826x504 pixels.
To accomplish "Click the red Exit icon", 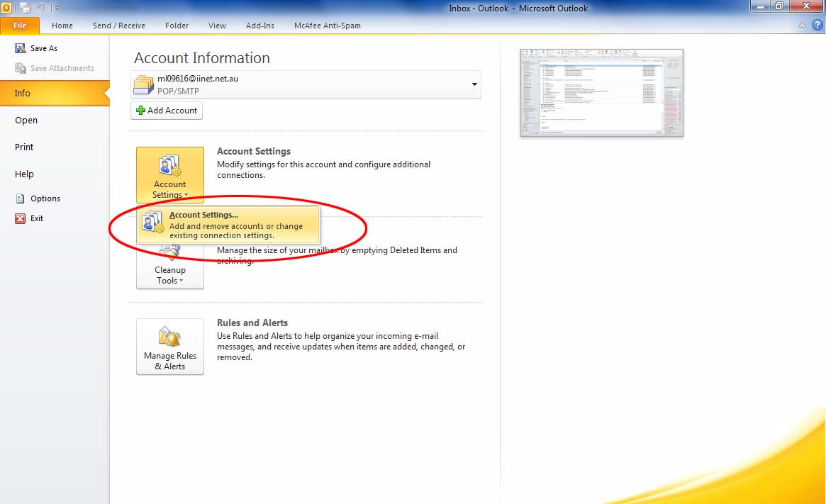I will [21, 218].
